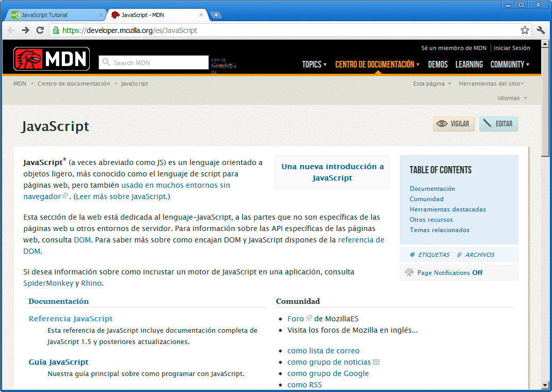Click scrollbar down arrow button
This screenshot has height=392, width=552.
click(545, 385)
